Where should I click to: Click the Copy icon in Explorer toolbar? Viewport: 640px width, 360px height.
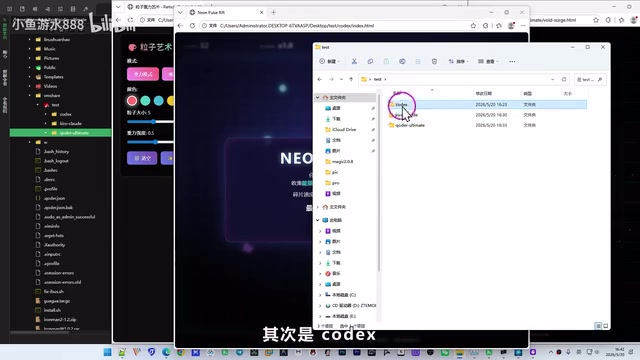[370, 61]
